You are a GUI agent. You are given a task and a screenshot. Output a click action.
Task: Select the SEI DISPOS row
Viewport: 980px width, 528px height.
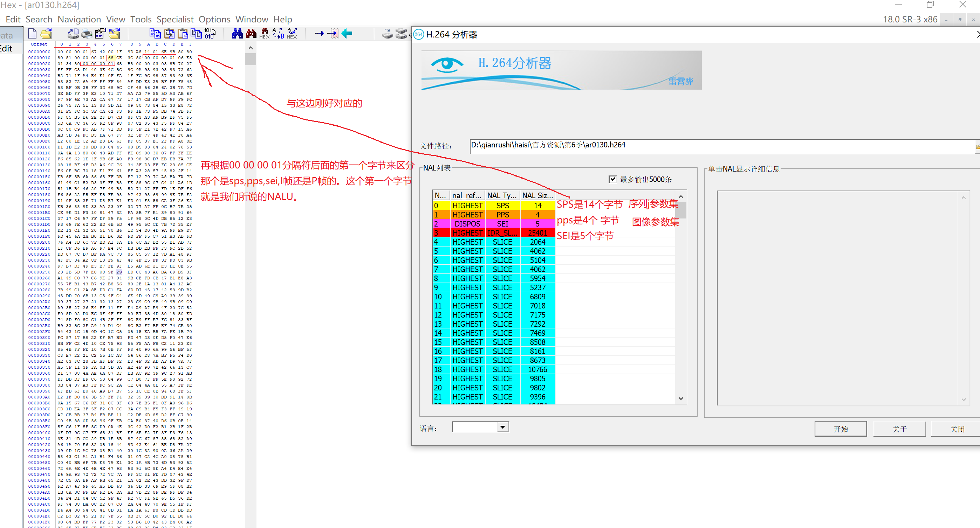(494, 223)
